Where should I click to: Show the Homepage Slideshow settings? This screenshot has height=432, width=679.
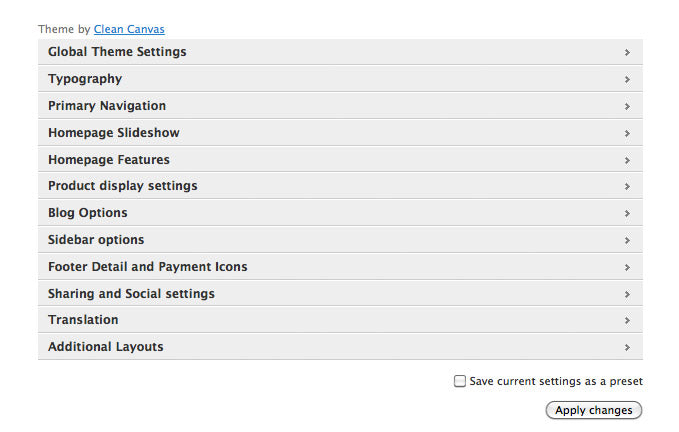click(114, 133)
